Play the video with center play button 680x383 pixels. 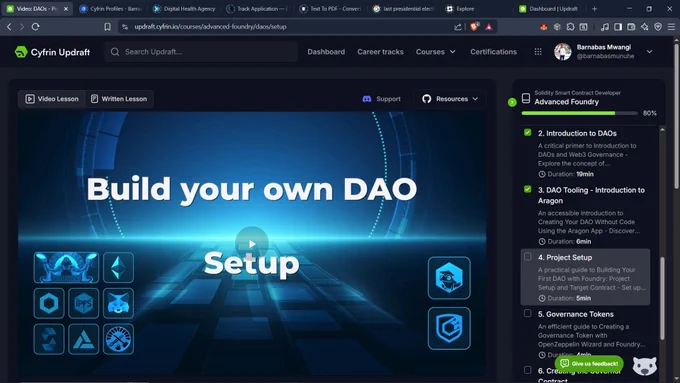(252, 243)
